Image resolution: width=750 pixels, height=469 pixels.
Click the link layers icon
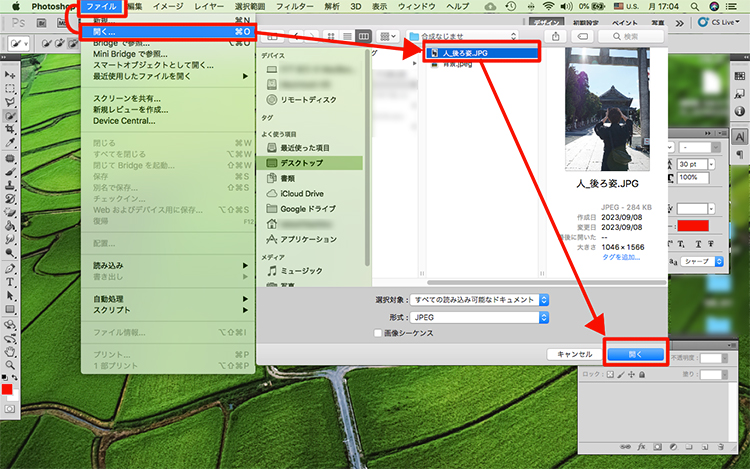coord(626,447)
